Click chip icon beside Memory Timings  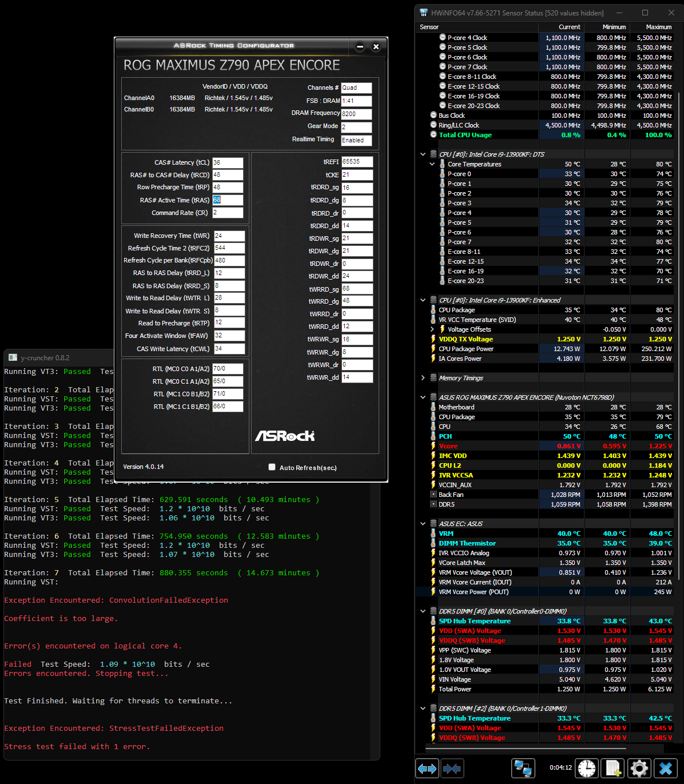[x=434, y=378]
